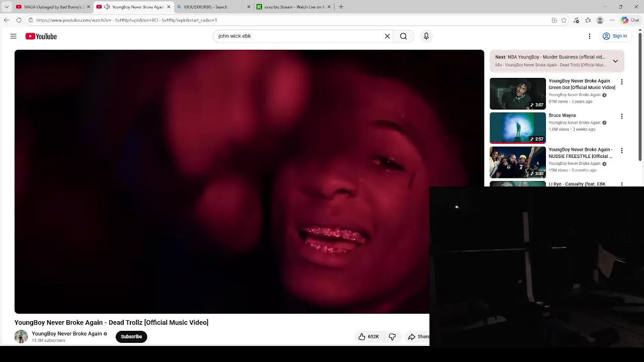Open browser Settings and more menu

pyautogui.click(x=612, y=20)
